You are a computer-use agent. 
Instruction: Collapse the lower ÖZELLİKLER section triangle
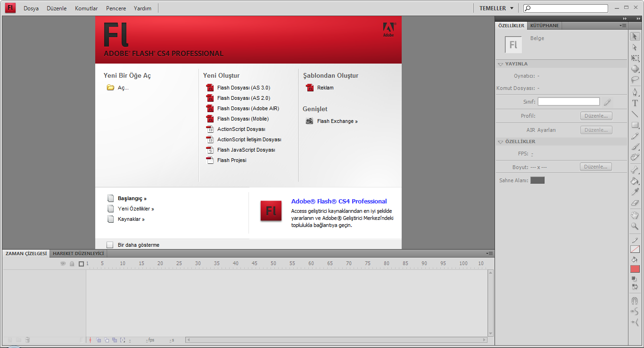coord(500,141)
